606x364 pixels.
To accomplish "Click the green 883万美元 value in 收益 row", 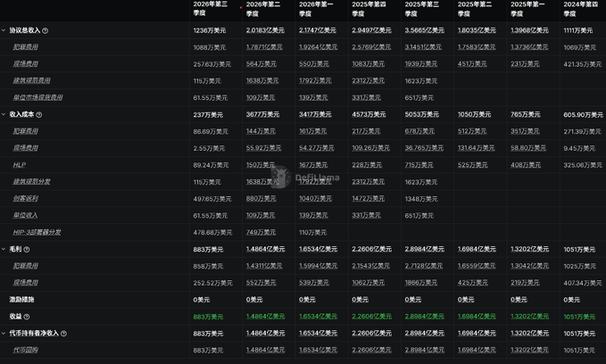I will point(208,317).
